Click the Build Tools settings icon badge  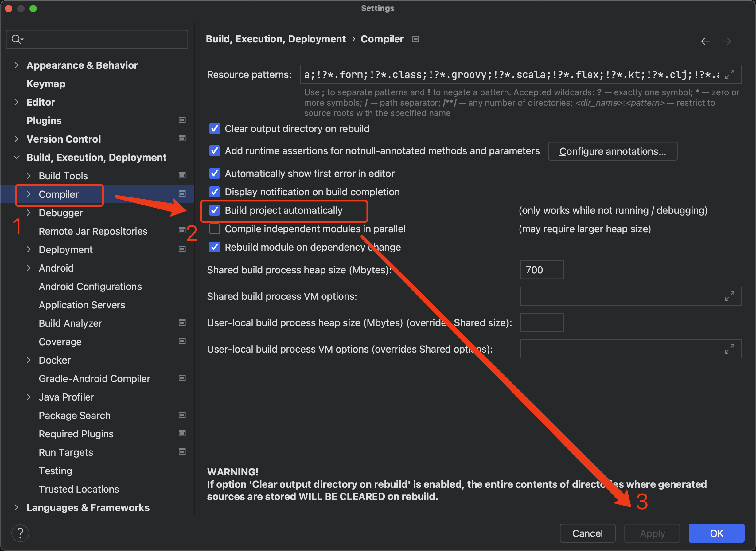(182, 175)
